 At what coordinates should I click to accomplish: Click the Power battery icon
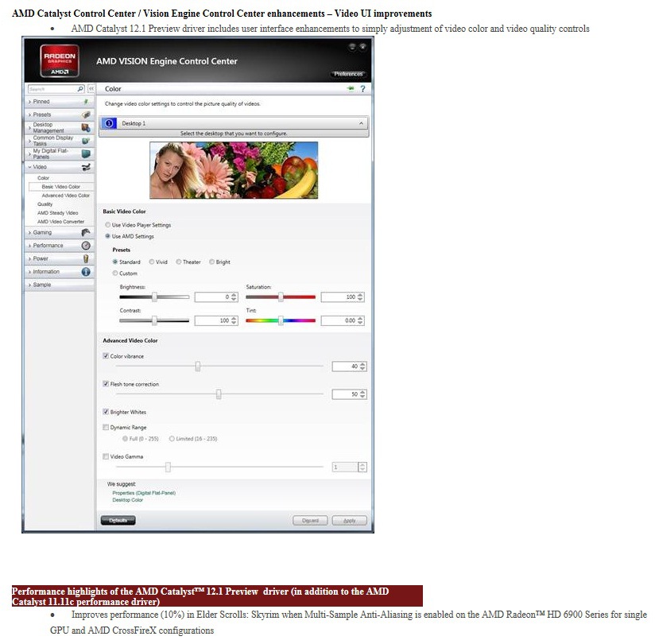point(86,258)
